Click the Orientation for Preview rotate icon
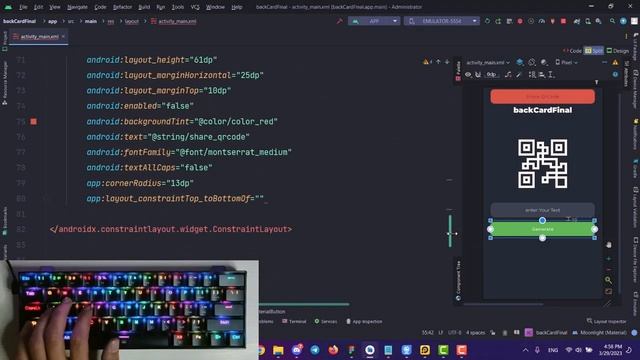This screenshot has width=640, height=360. 532,62
